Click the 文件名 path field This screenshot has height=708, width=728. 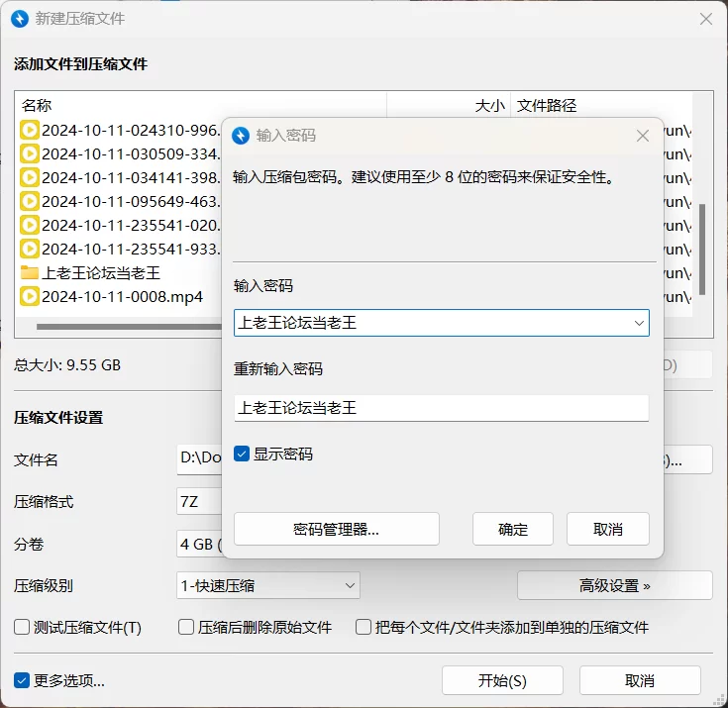pyautogui.click(x=200, y=459)
